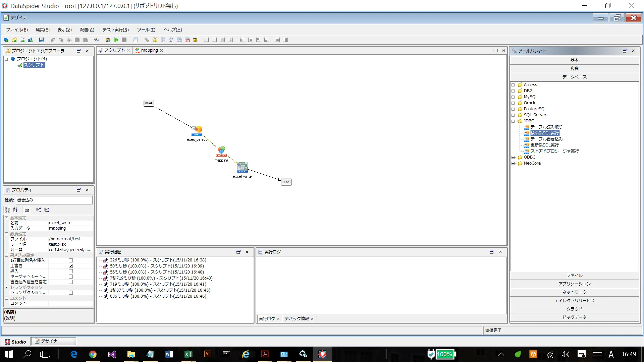
Task: Select the excel_write node icon
Action: click(243, 167)
